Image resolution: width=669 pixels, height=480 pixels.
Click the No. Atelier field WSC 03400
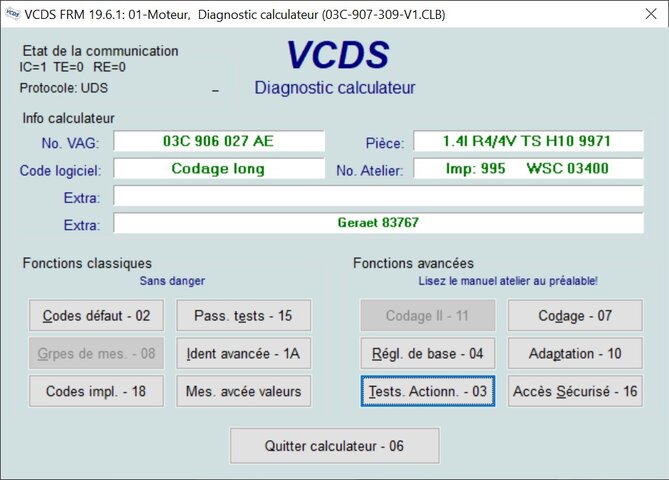[528, 169]
